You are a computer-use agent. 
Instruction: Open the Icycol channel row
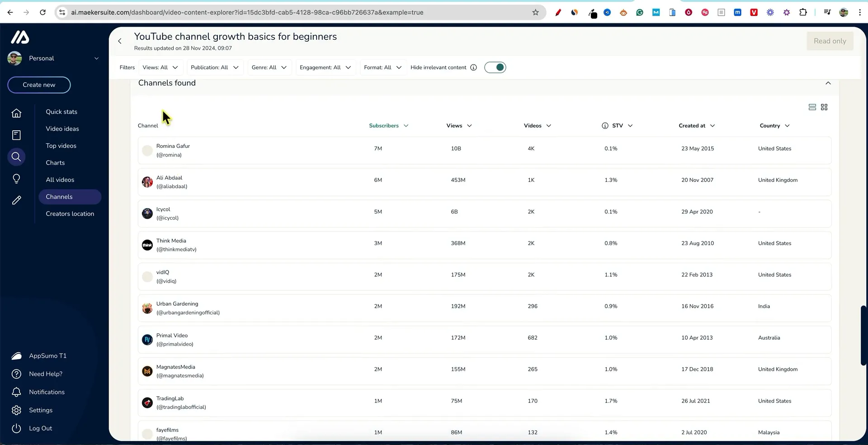pyautogui.click(x=485, y=213)
